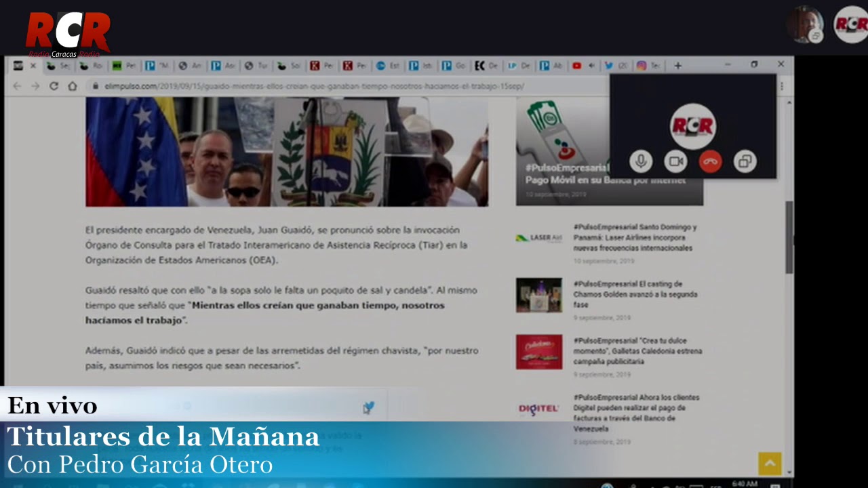Open the browser home page icon
The height and width of the screenshot is (488, 868).
tap(72, 86)
